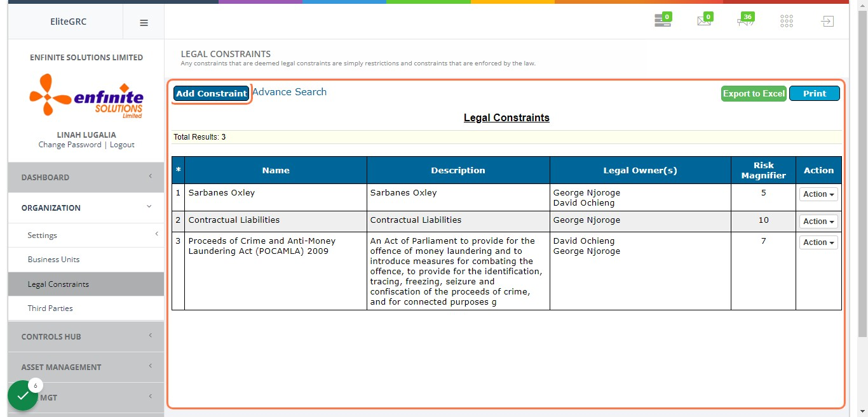The image size is (868, 417).
Task: Click the Description column header
Action: pos(458,170)
